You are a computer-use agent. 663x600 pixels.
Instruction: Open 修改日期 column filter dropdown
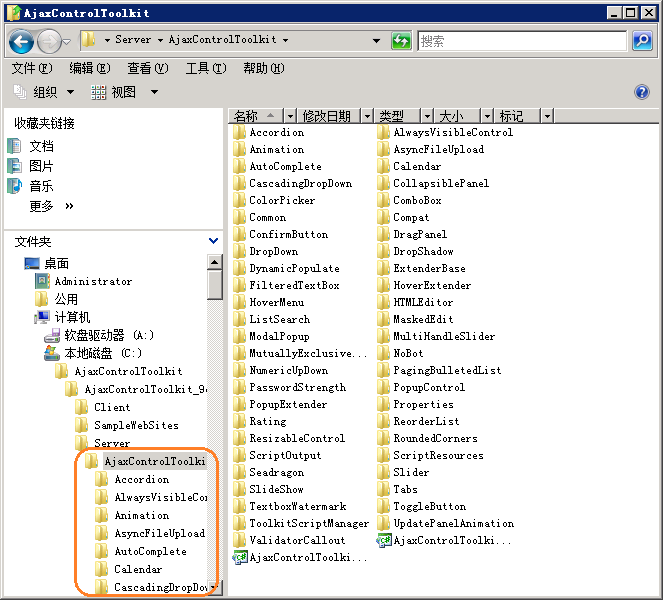click(367, 115)
